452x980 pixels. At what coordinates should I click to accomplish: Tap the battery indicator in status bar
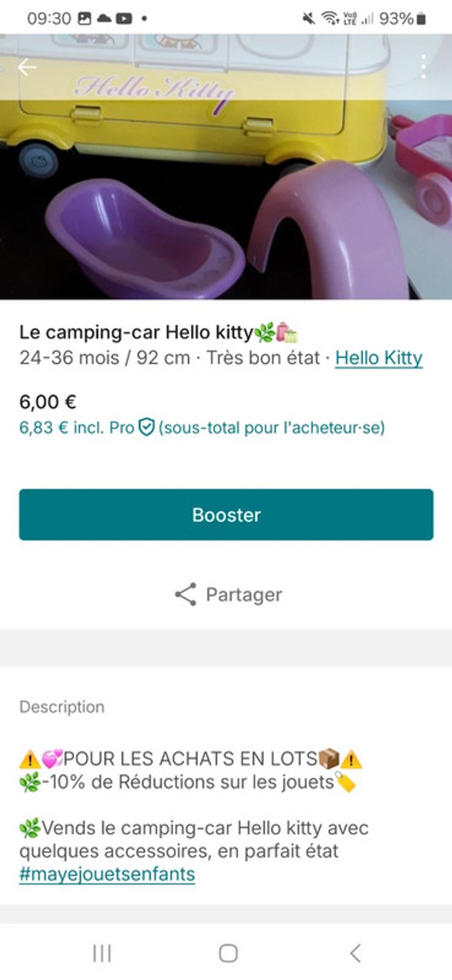tap(421, 18)
